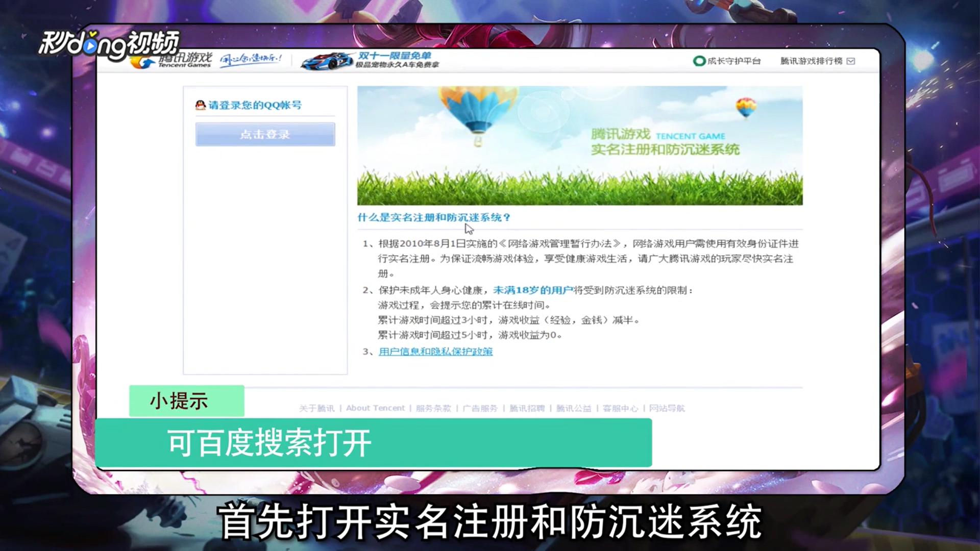Click the Tencent Games logo
980x551 pixels.
[171, 60]
